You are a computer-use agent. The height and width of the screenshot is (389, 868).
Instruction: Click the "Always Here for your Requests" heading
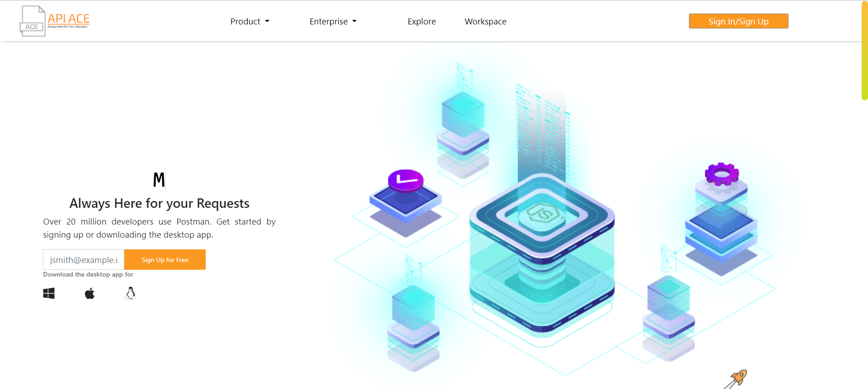tap(159, 203)
